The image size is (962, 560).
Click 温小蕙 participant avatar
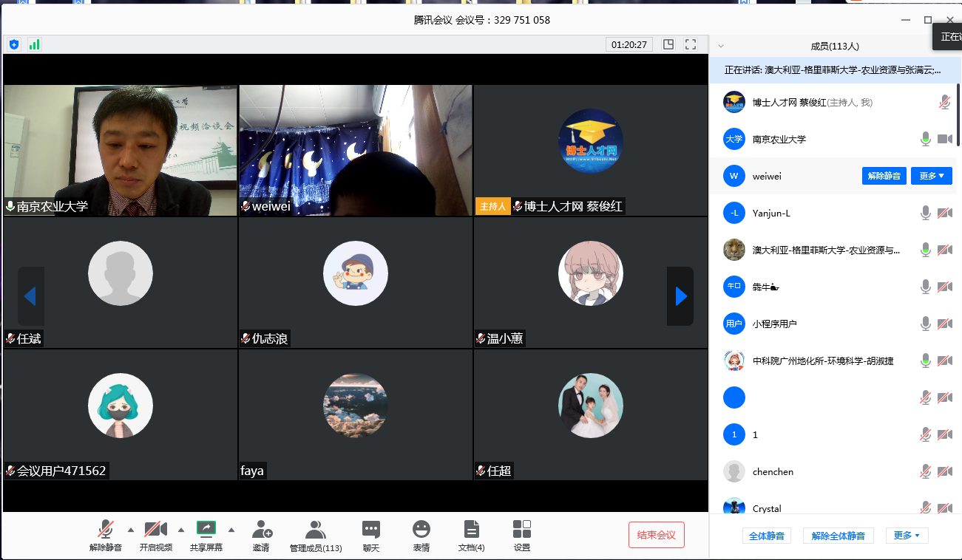[591, 273]
